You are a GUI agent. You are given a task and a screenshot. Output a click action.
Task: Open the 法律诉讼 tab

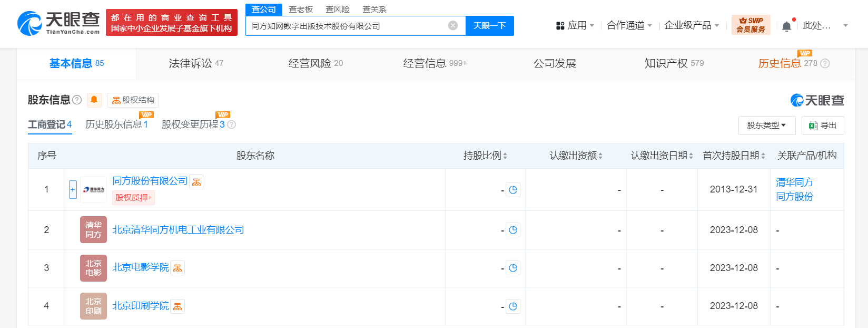click(196, 64)
